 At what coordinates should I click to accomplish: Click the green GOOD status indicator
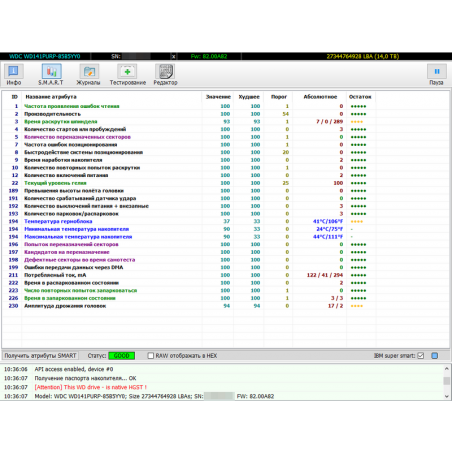click(121, 356)
